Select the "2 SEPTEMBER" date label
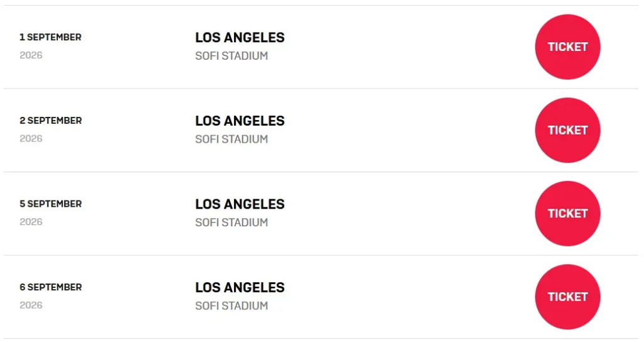The height and width of the screenshot is (342, 644). (x=50, y=121)
